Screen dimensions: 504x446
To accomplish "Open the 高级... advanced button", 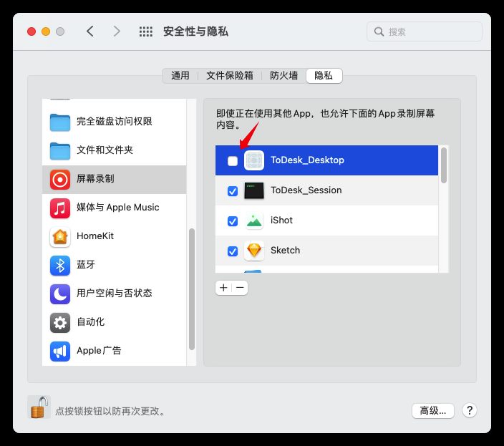I will (x=433, y=411).
